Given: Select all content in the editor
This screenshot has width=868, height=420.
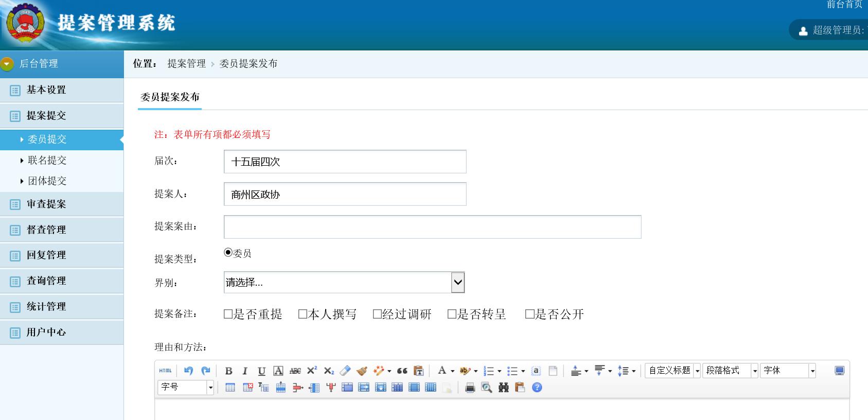Looking at the screenshot, I should click(536, 371).
